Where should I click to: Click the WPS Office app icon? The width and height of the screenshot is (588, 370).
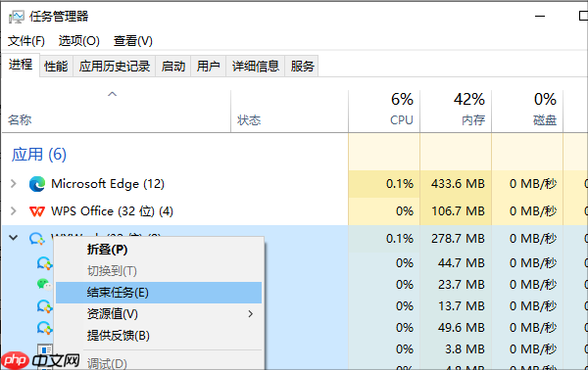pyautogui.click(x=37, y=211)
